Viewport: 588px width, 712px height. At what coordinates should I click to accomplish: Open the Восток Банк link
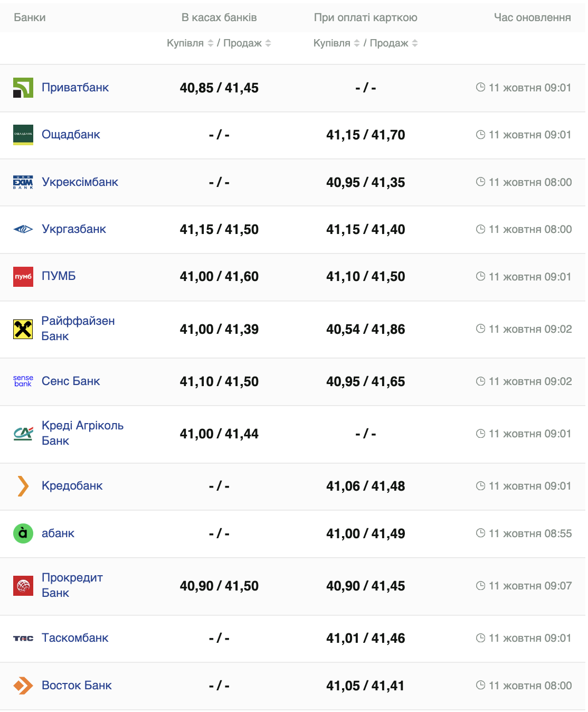point(77,686)
